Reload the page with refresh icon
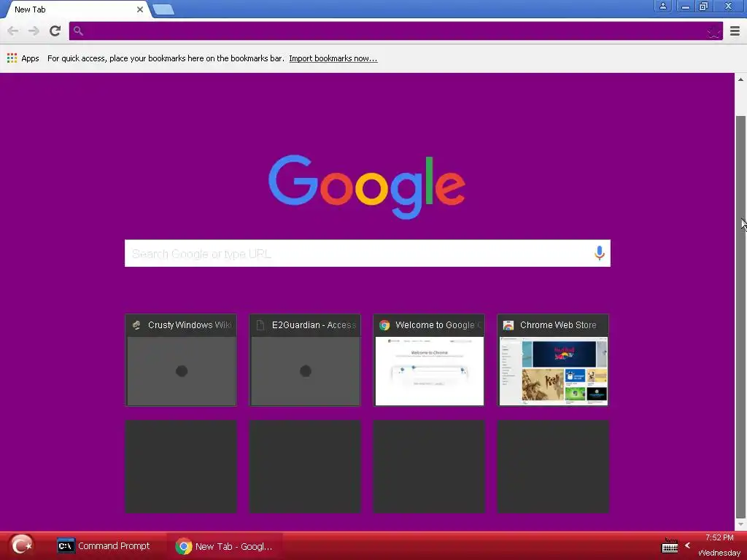747x560 pixels. [x=55, y=31]
